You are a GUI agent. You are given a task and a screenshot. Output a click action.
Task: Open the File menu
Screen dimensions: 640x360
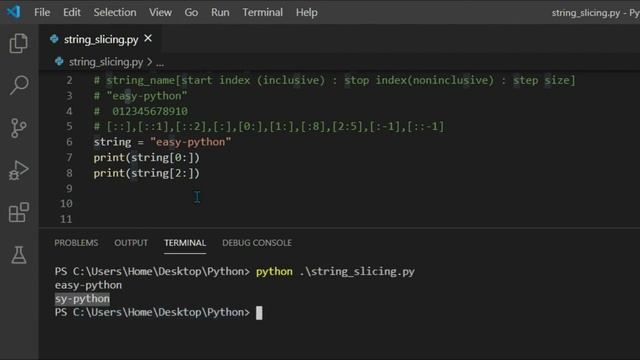(42, 12)
